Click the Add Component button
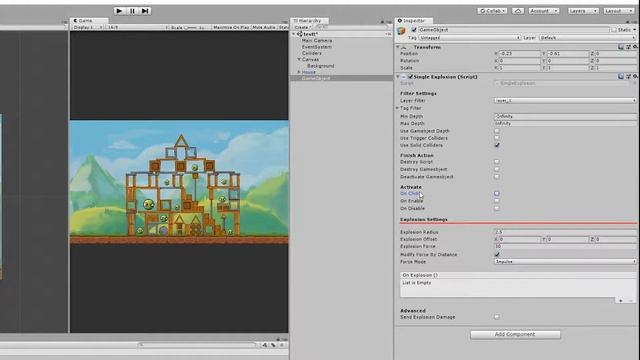The image size is (640, 360). click(515, 334)
